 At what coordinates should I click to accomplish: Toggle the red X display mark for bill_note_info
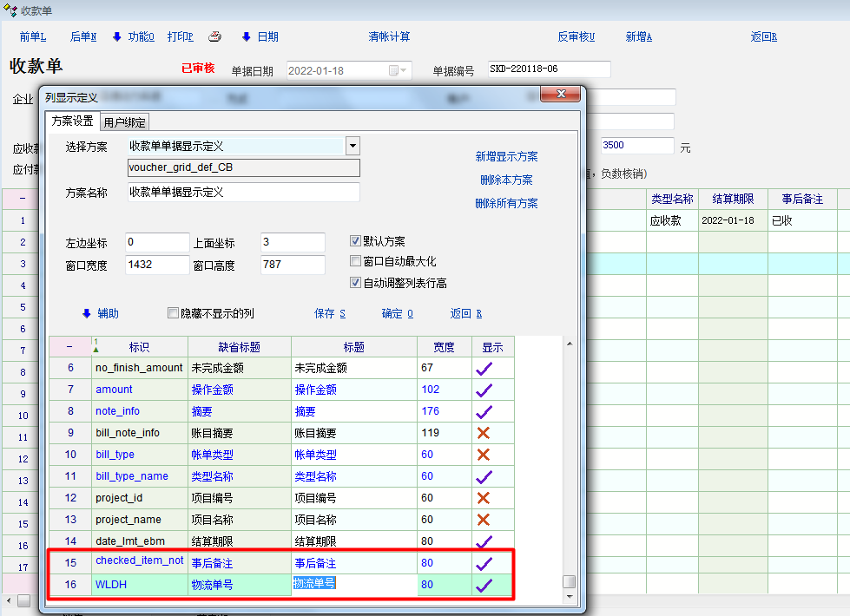pos(484,433)
